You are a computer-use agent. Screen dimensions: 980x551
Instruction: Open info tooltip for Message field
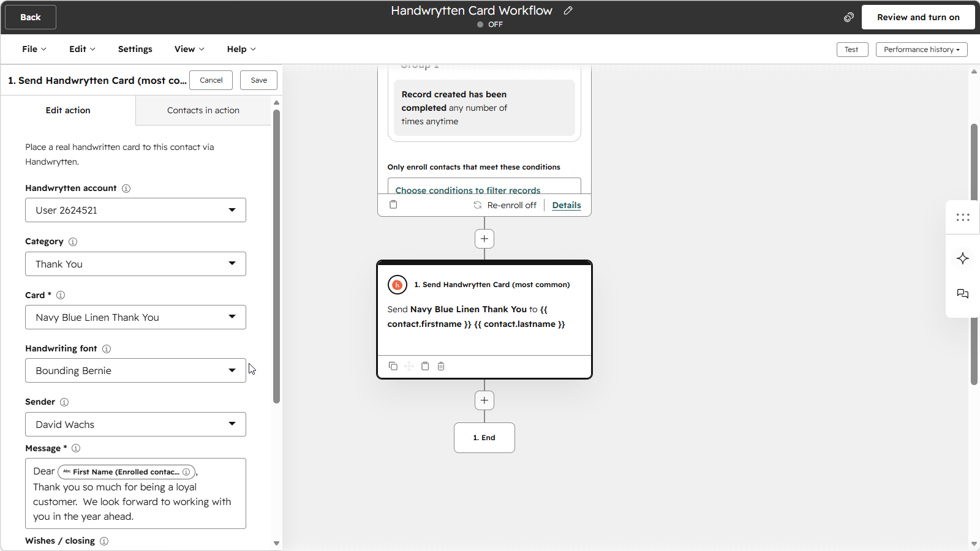coord(76,448)
